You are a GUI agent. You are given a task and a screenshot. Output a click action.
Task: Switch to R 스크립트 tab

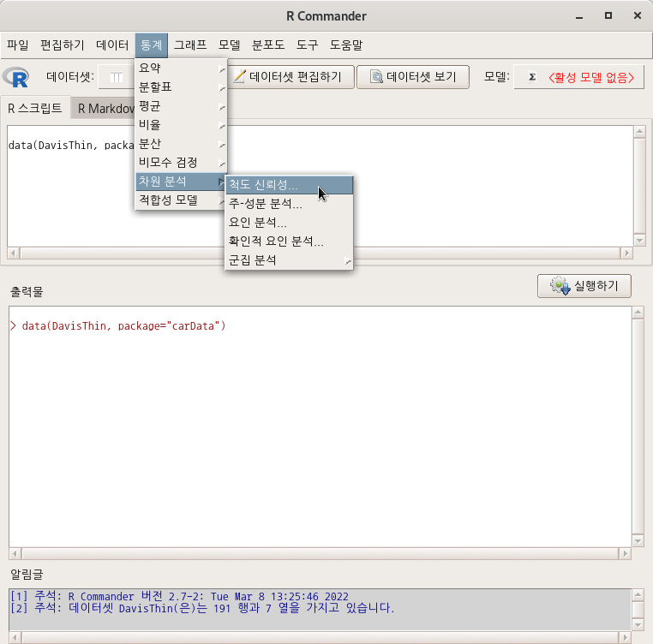[35, 108]
